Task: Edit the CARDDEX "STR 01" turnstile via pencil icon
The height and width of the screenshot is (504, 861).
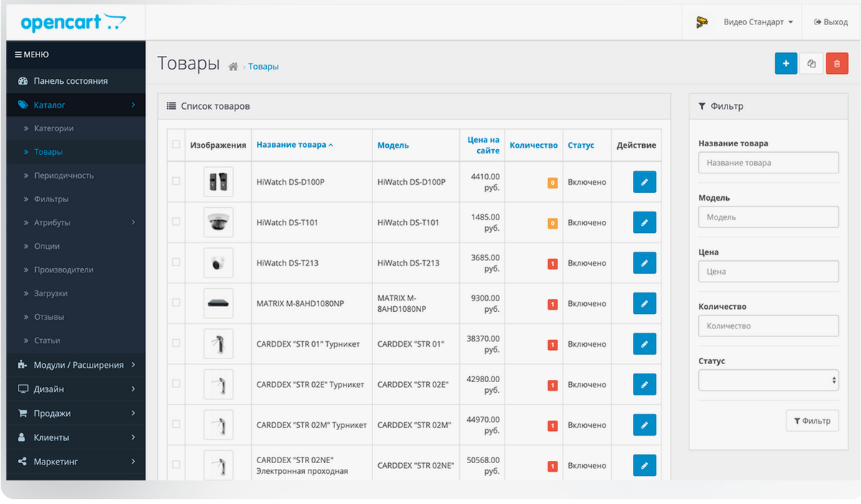Action: 644,343
